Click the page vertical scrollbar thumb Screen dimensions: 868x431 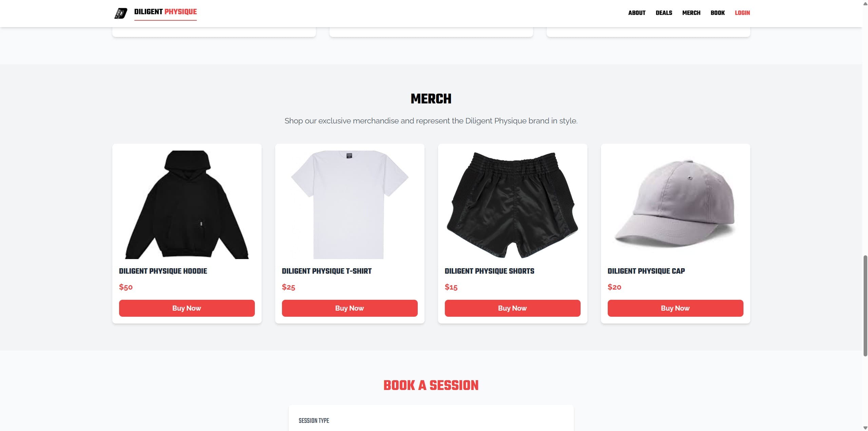pyautogui.click(x=865, y=306)
